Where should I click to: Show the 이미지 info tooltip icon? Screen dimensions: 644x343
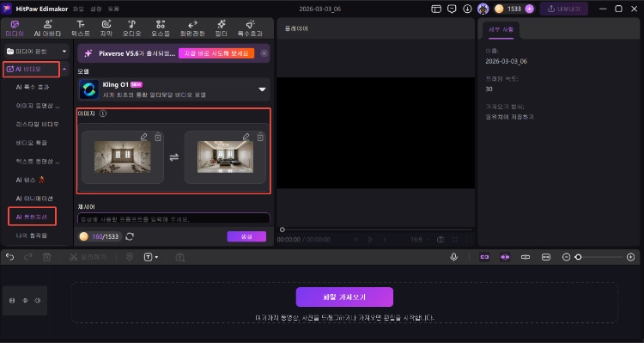pos(103,113)
